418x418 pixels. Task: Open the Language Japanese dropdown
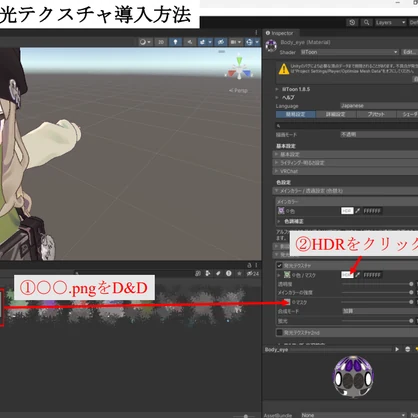(379, 106)
